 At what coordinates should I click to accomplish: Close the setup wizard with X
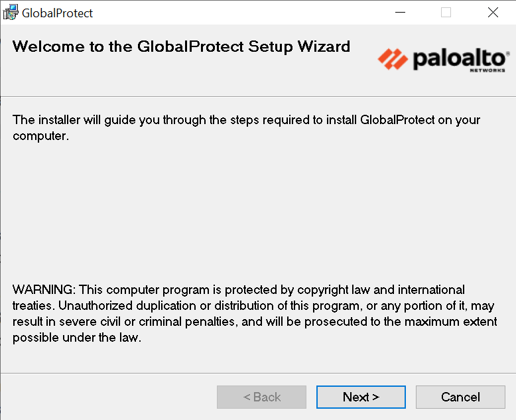pos(493,13)
